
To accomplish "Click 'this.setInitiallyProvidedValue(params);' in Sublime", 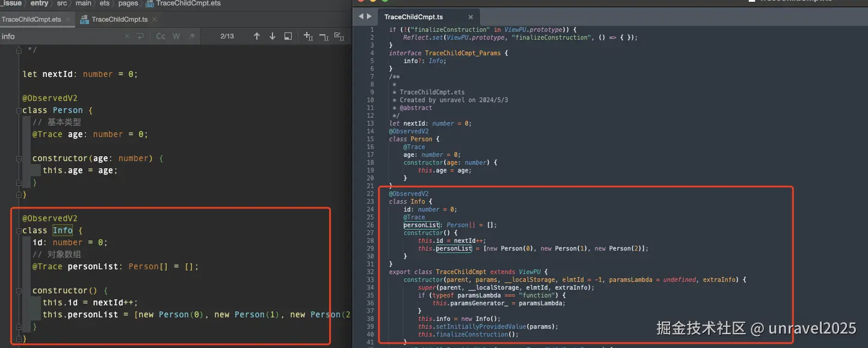I will 488,327.
